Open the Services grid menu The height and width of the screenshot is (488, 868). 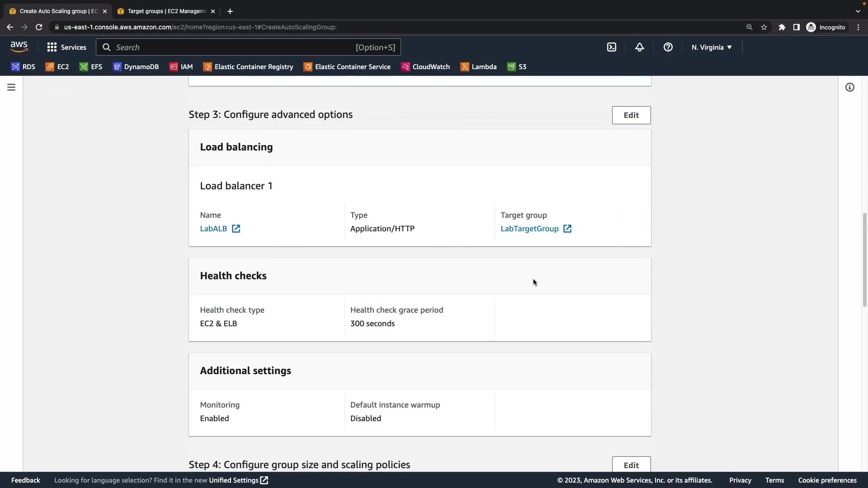[x=66, y=47]
